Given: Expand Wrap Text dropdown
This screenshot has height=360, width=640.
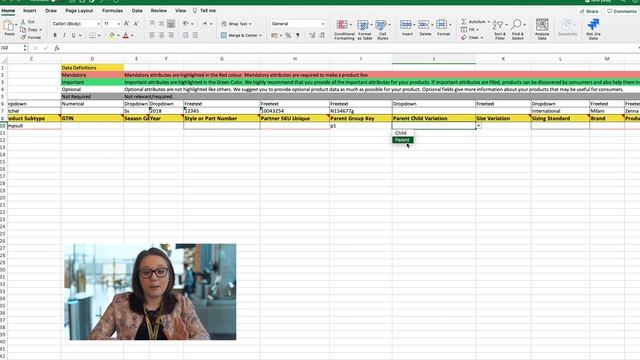Looking at the screenshot, I should [250, 24].
